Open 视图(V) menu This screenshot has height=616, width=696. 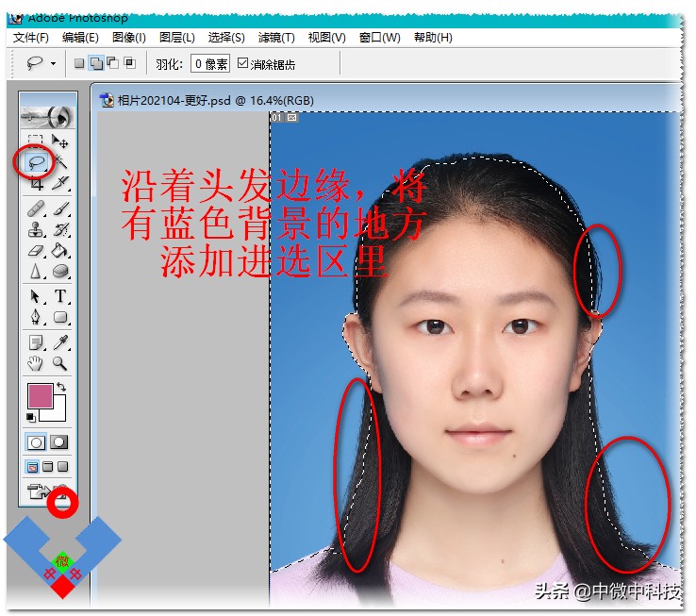tap(326, 38)
